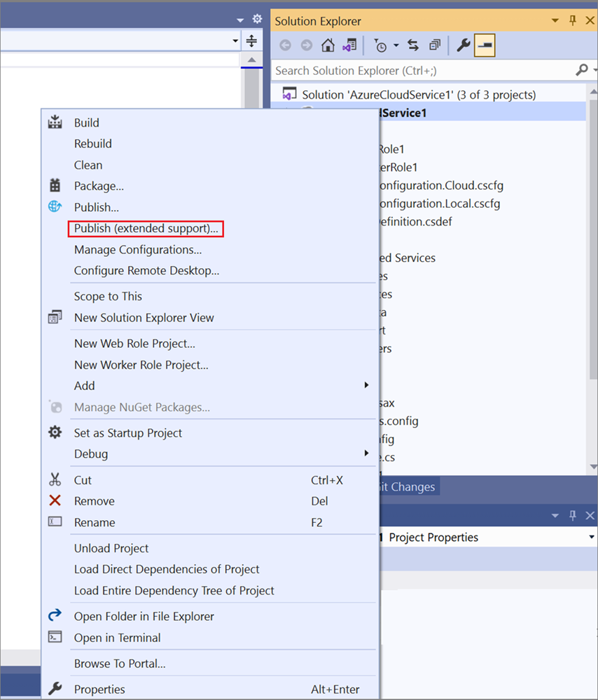The height and width of the screenshot is (700, 598).
Task: Click the Open Folder in File Explorer icon
Action: (55, 615)
